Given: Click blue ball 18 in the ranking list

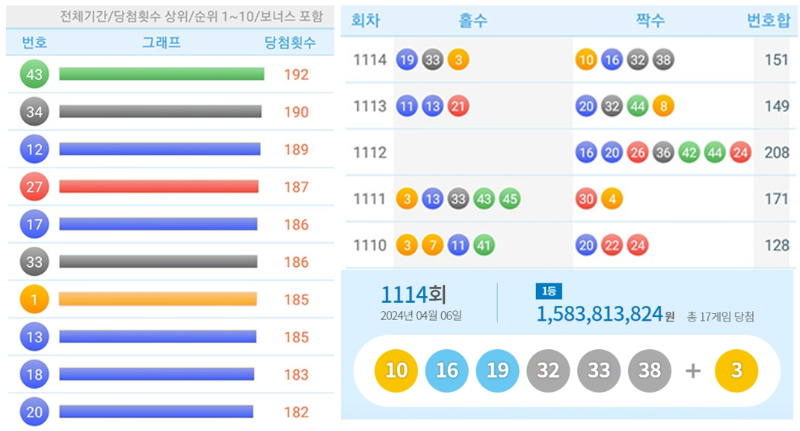Looking at the screenshot, I should (34, 374).
